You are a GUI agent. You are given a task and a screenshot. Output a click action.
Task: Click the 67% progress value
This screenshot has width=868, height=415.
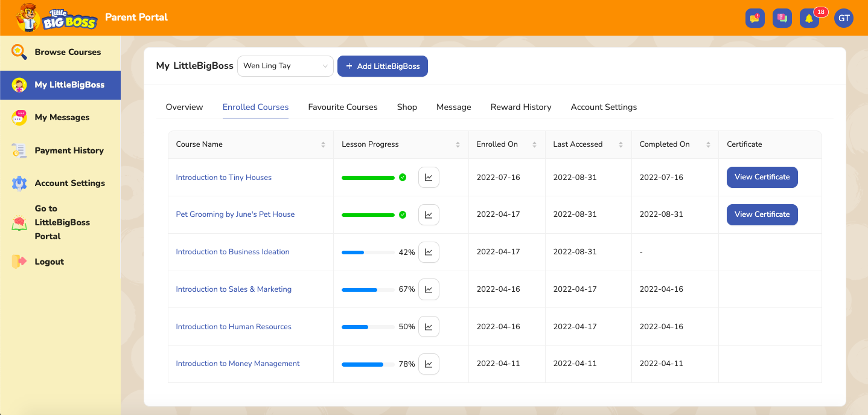407,289
